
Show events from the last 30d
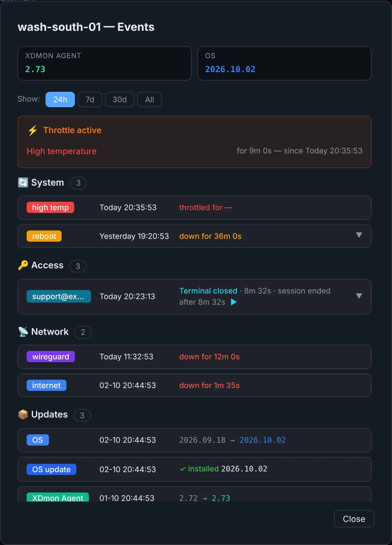click(x=120, y=99)
